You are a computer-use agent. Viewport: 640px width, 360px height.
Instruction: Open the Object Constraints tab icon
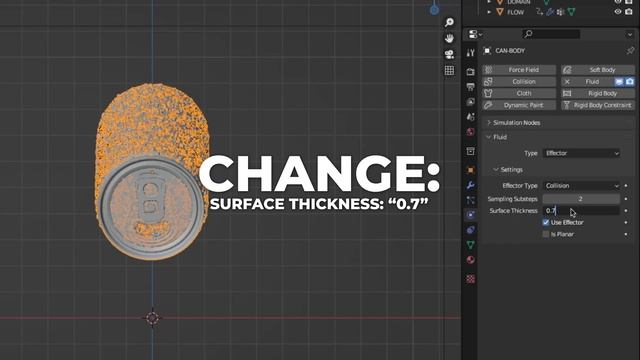[471, 230]
